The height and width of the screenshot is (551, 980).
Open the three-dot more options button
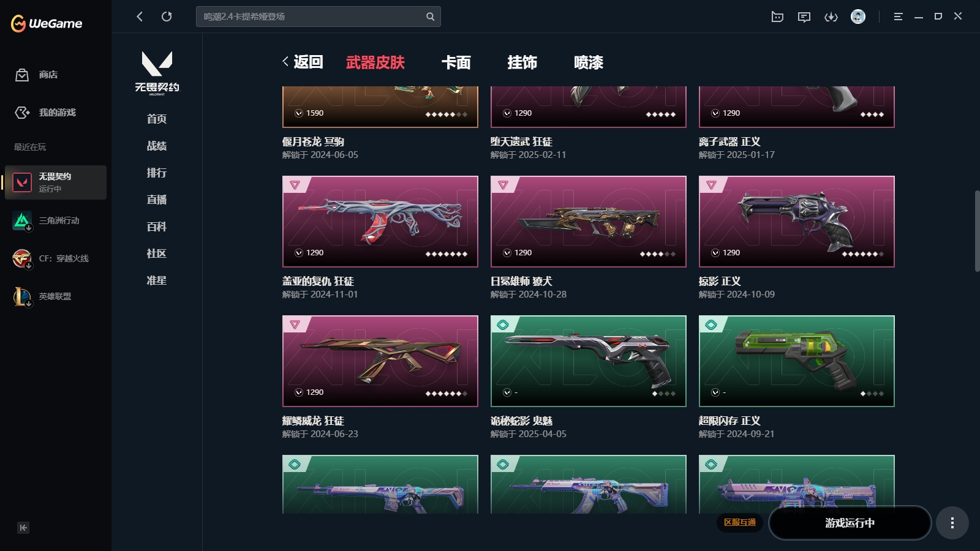coord(952,523)
